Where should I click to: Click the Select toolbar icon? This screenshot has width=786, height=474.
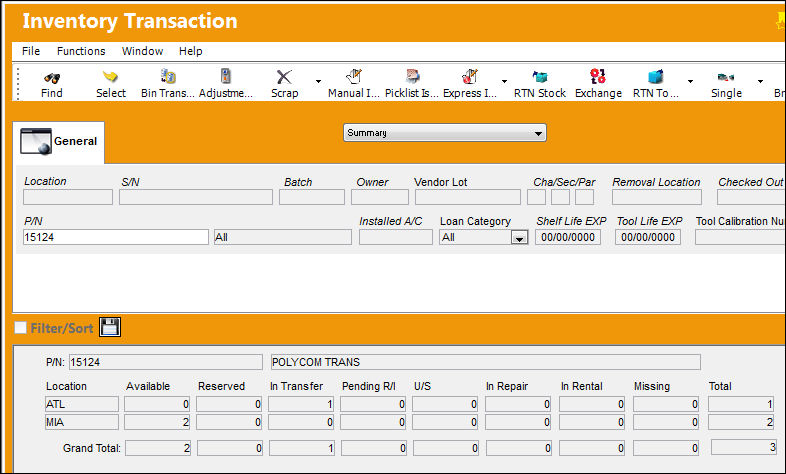pos(110,77)
